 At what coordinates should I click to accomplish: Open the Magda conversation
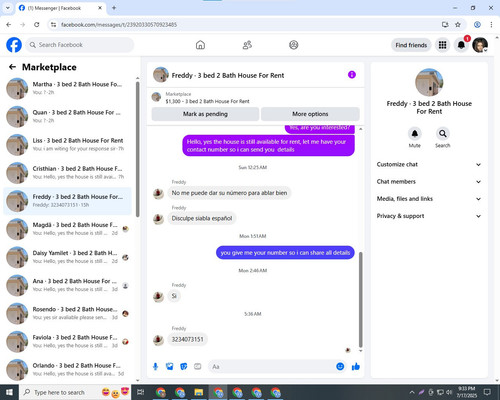(x=68, y=229)
